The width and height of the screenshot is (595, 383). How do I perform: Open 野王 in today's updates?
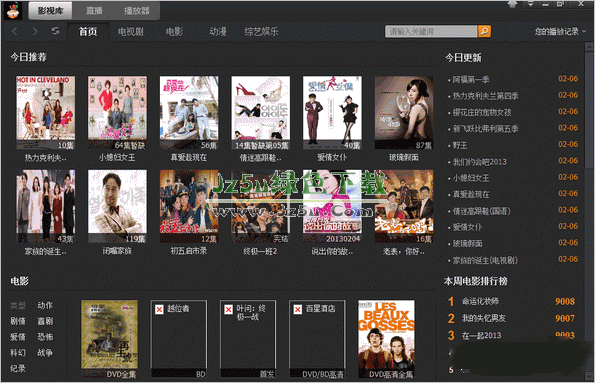pyautogui.click(x=460, y=145)
